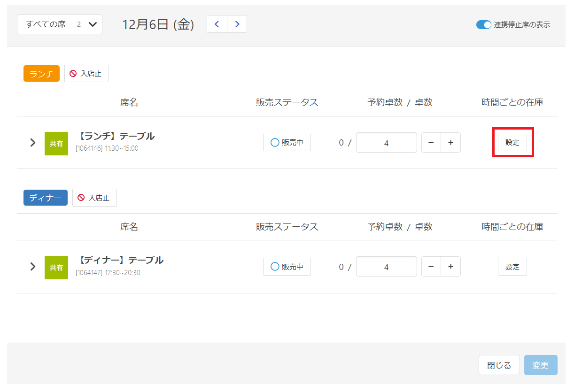Toggle 連携停止席の表示 switch off

point(483,25)
